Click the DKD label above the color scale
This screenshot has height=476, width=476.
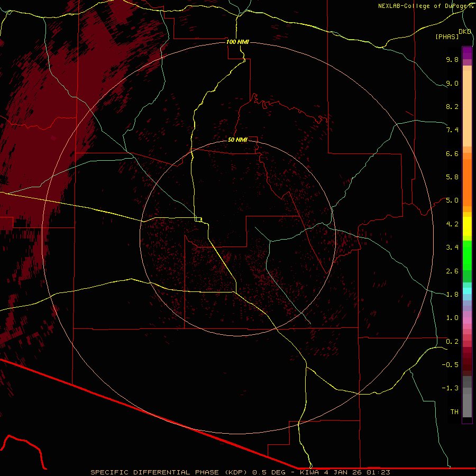point(465,31)
